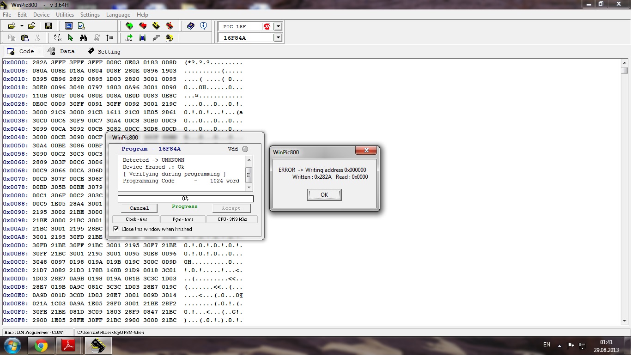Open the Help menu
631x364 pixels.
point(142,15)
